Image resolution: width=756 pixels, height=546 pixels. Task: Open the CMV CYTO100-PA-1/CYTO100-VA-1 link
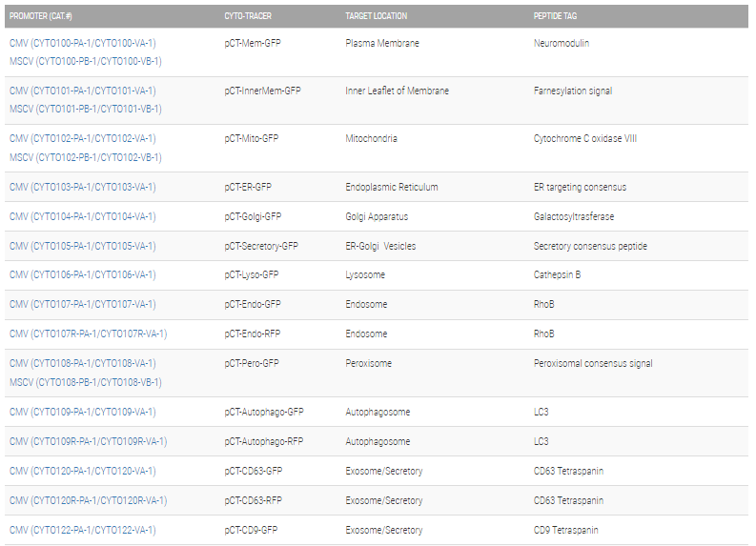82,43
